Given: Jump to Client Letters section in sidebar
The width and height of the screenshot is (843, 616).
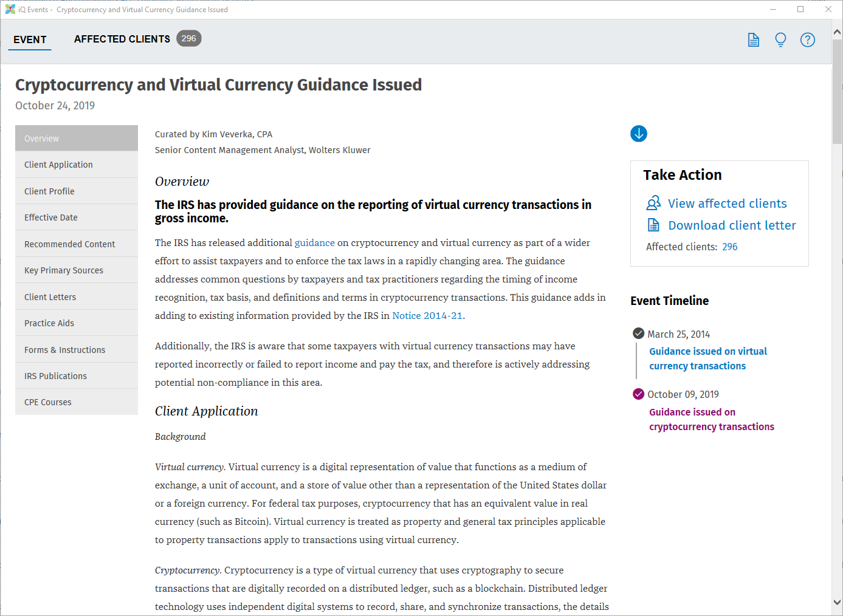Looking at the screenshot, I should point(50,297).
